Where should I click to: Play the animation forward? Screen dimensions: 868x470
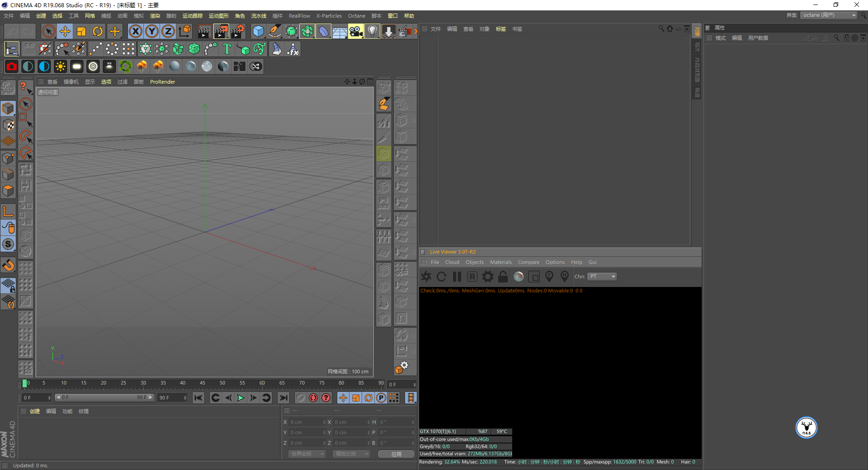241,398
